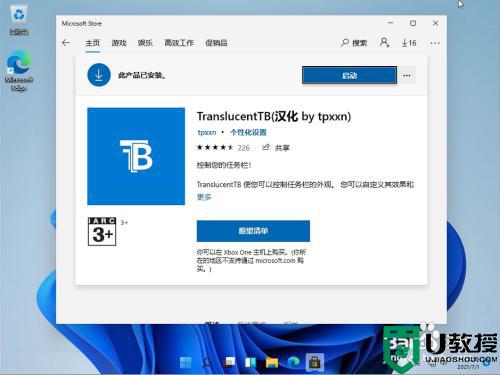Open the 促销品 tab

(x=216, y=43)
